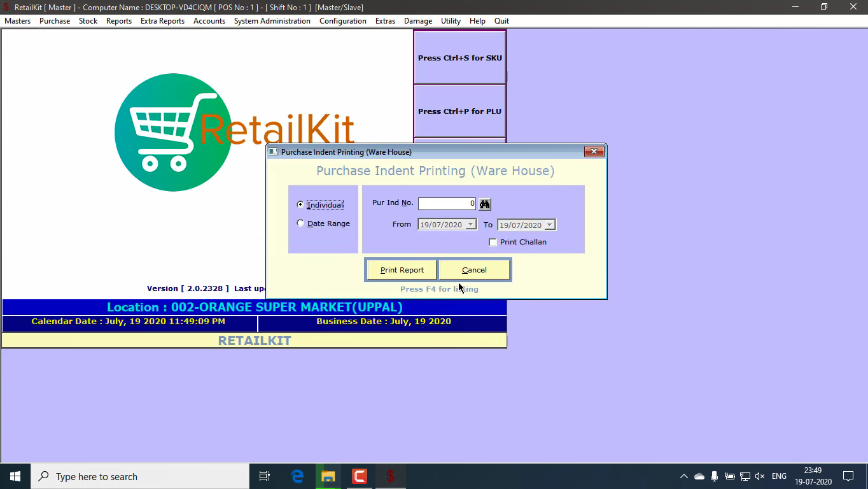Screen dimensions: 868x489
Task: Open the Help menu
Action: tap(477, 21)
